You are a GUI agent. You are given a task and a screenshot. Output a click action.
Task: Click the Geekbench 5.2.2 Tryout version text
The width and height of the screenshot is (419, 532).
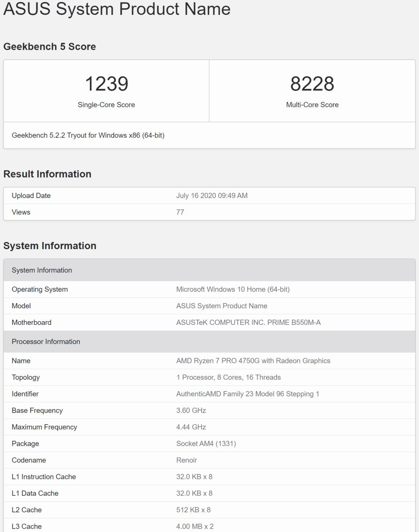[x=88, y=135]
